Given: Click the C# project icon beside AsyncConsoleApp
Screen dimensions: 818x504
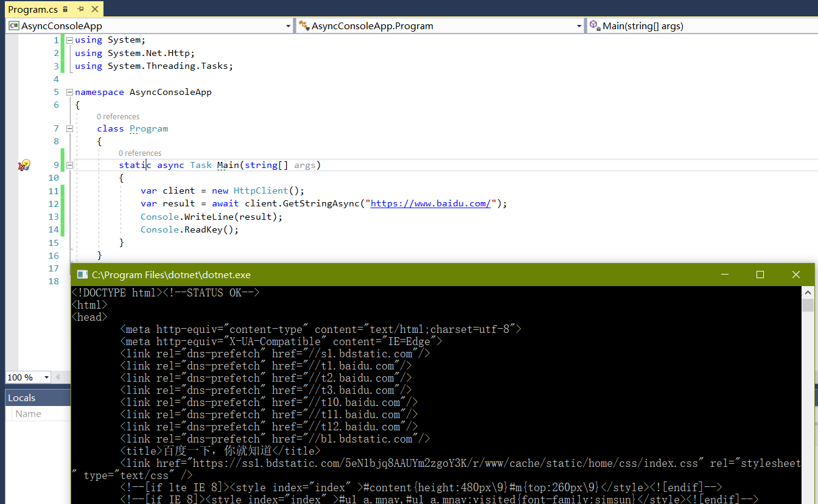Looking at the screenshot, I should click(x=13, y=26).
